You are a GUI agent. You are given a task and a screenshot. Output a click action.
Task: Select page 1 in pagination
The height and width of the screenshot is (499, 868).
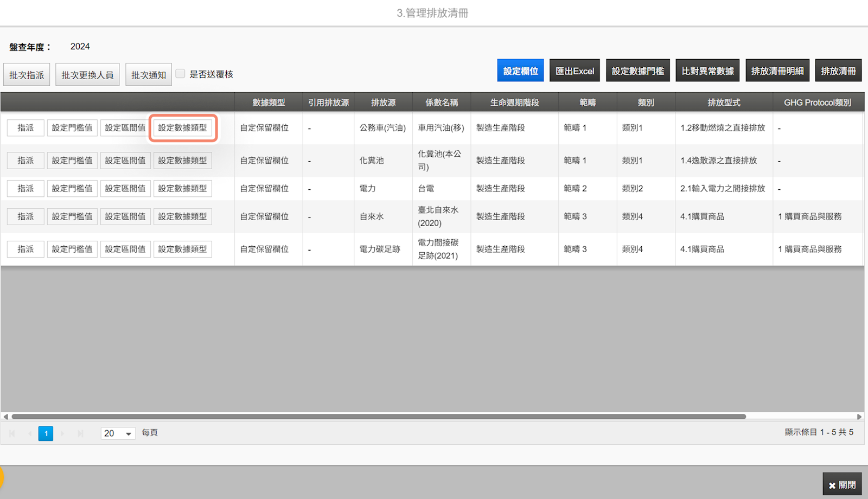click(46, 433)
